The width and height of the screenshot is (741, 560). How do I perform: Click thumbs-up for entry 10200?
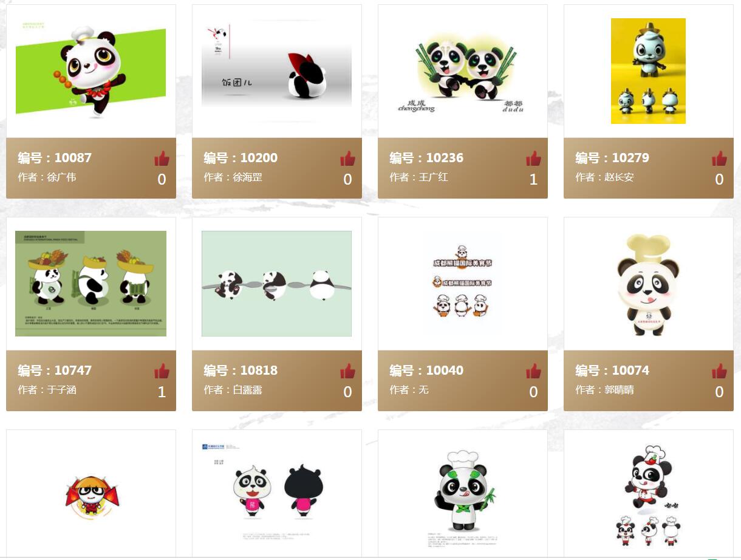click(x=347, y=159)
